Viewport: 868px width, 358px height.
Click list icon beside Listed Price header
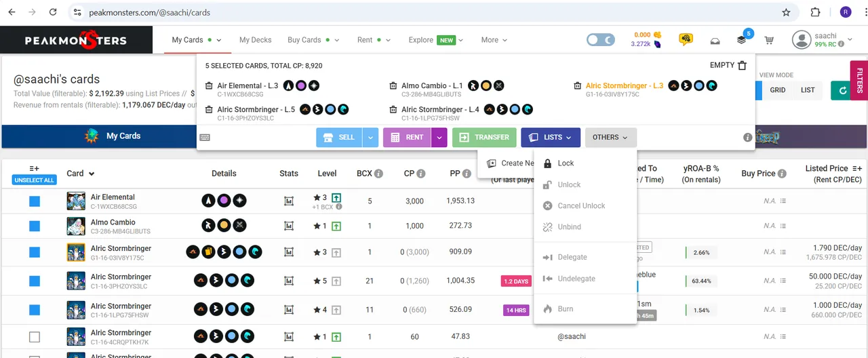857,168
